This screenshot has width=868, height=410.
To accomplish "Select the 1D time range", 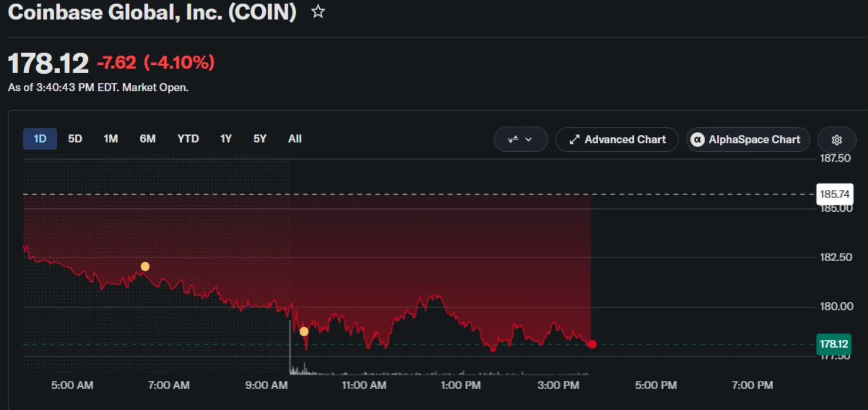I will [40, 139].
